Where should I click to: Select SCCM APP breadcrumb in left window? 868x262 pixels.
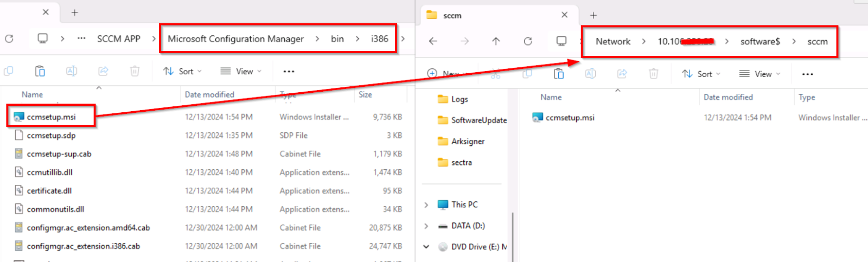(x=118, y=39)
